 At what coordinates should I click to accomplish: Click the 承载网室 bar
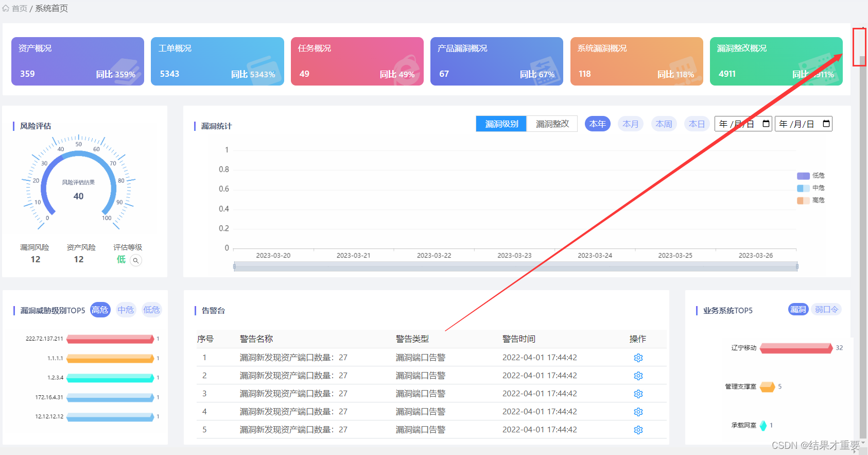[x=763, y=426]
